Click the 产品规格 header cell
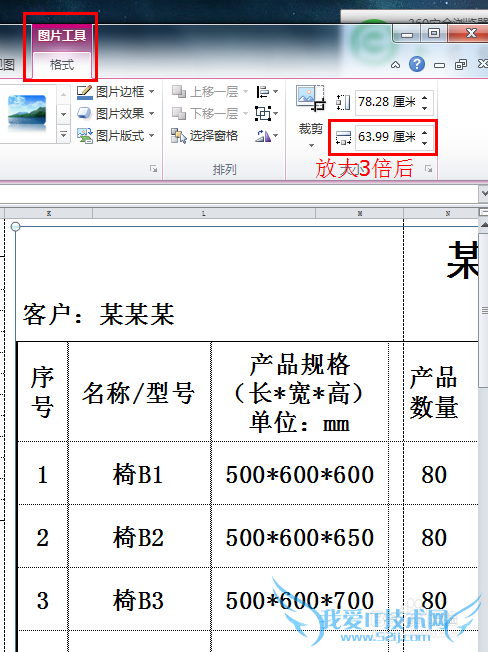488x652 pixels. pos(300,393)
